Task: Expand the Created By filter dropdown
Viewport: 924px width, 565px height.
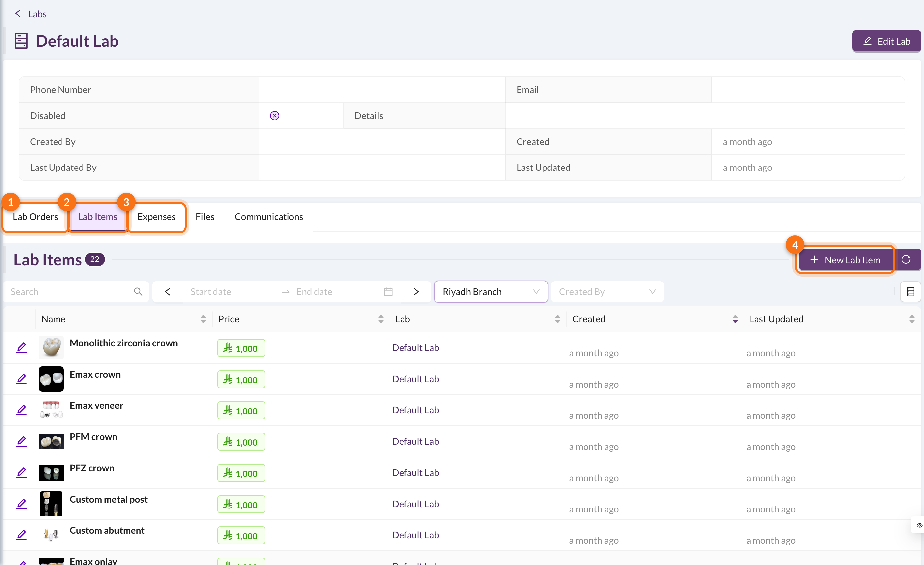Action: (x=607, y=292)
